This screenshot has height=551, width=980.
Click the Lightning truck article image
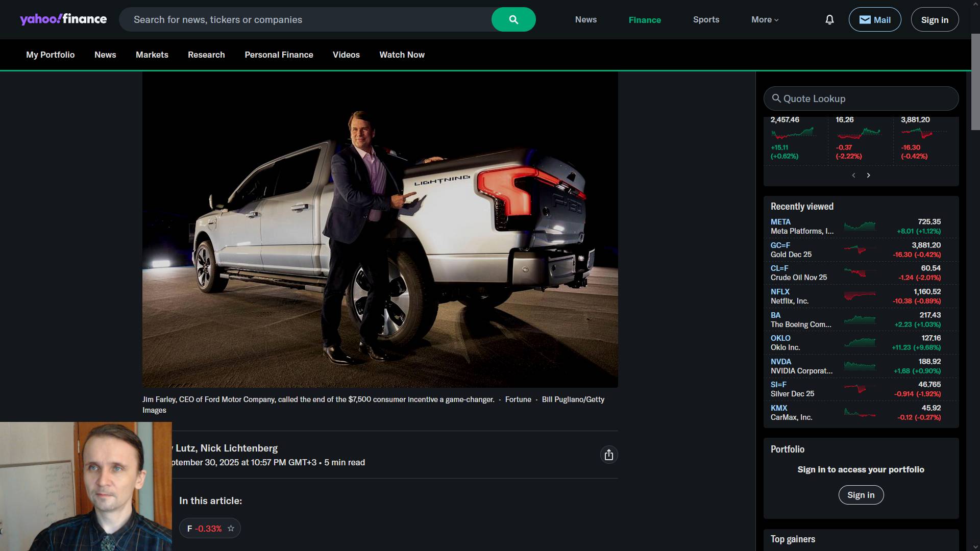coord(380,229)
